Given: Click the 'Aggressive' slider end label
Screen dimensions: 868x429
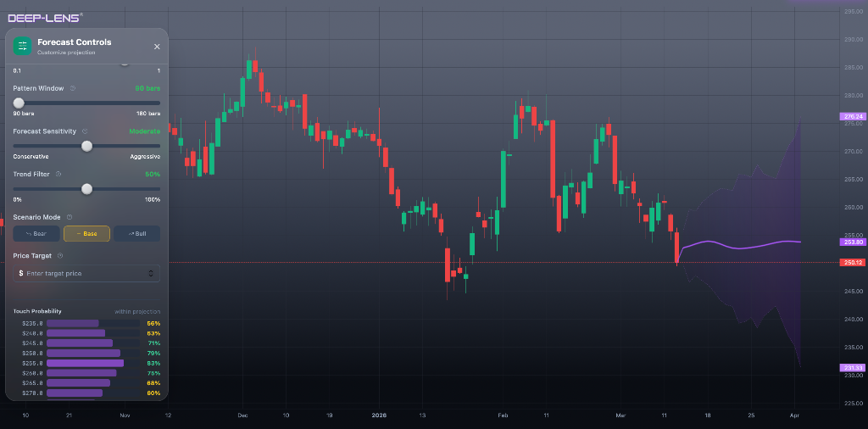Looking at the screenshot, I should (145, 157).
